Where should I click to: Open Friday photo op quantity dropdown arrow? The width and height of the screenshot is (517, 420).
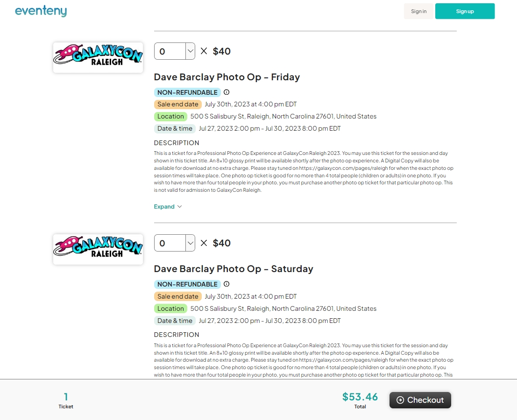190,51
